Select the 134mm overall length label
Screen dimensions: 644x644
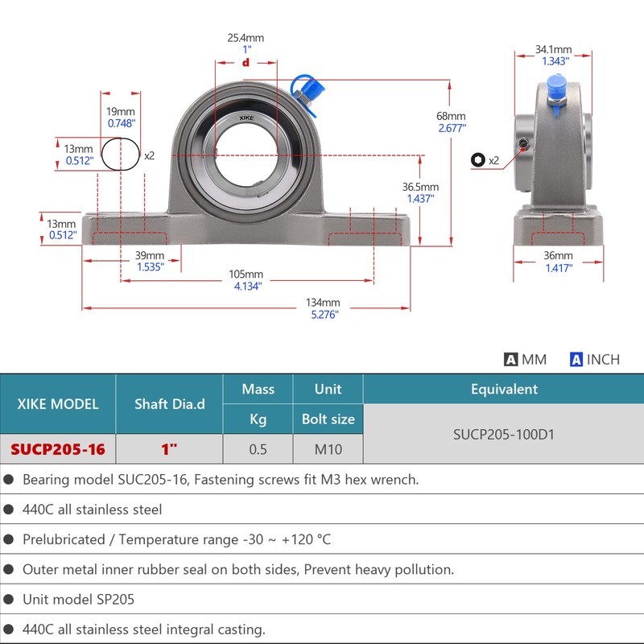323,303
